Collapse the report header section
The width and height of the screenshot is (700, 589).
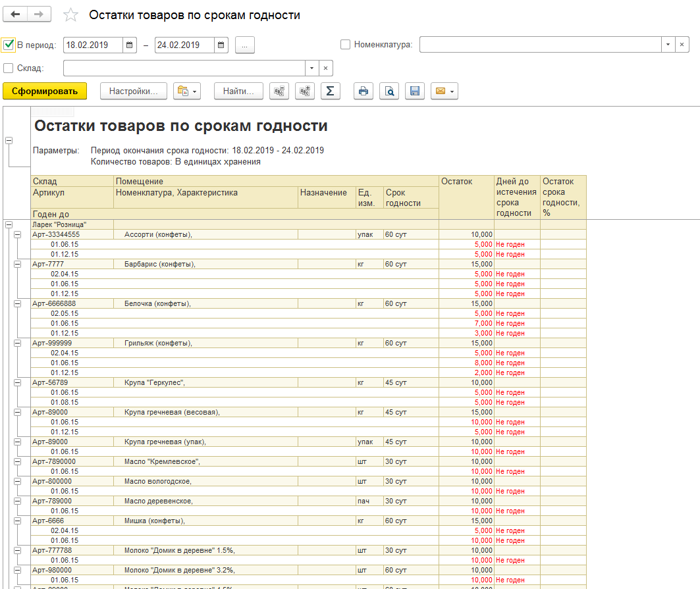[x=9, y=141]
